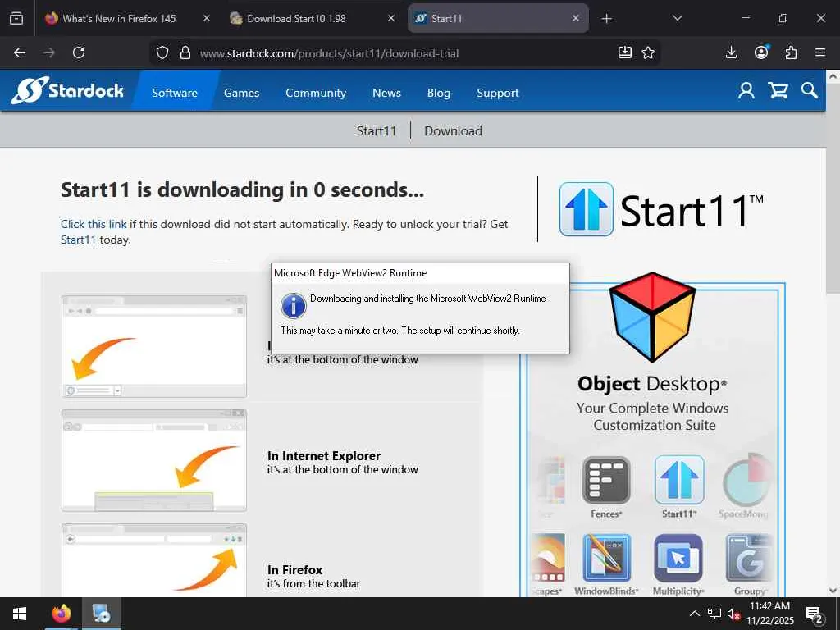Click the Internet Explorer instructions thumbnail
The image size is (840, 630).
154,461
